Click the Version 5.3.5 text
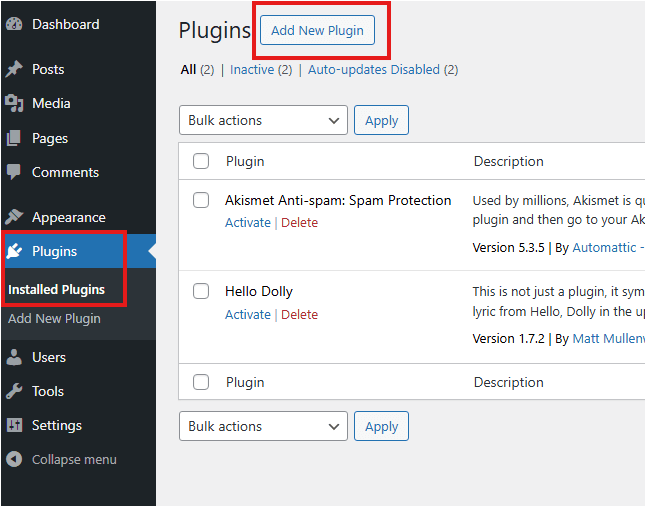The height and width of the screenshot is (506, 645). pos(508,248)
